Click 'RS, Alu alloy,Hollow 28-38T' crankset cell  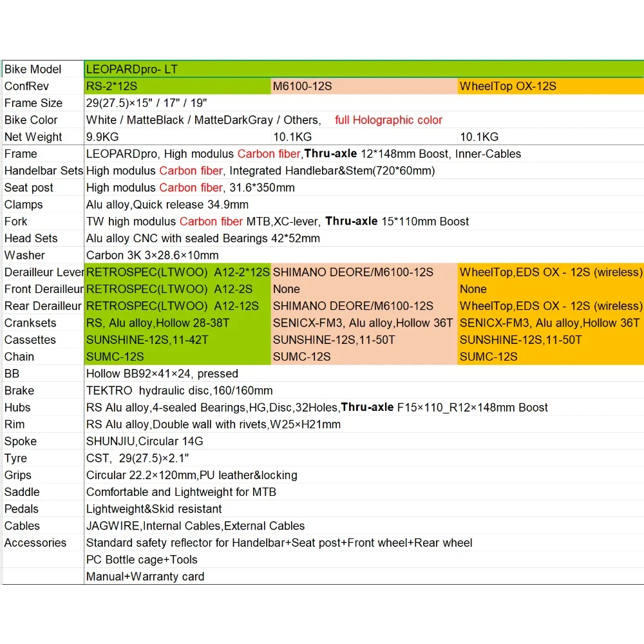[178, 323]
